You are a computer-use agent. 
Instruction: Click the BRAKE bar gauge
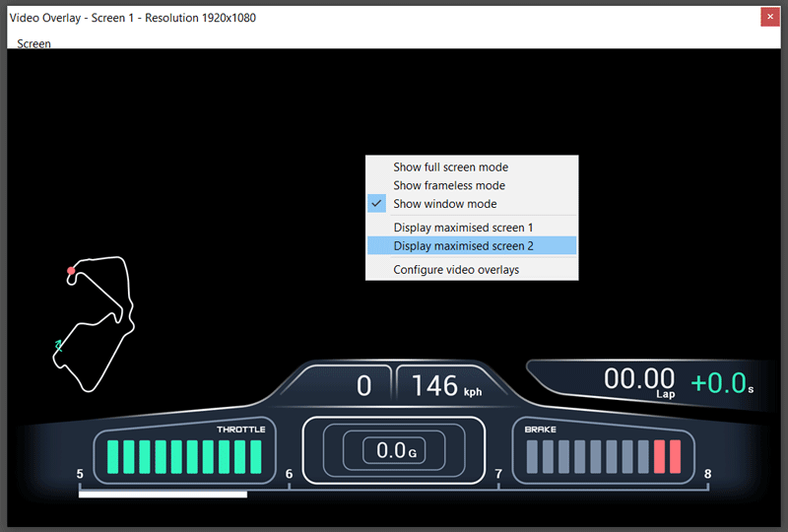point(603,457)
